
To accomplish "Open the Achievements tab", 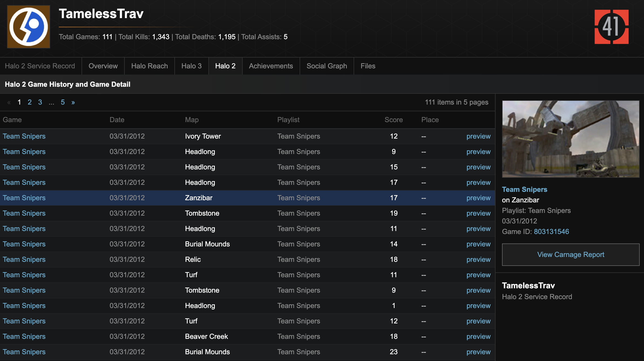I will pyautogui.click(x=271, y=66).
